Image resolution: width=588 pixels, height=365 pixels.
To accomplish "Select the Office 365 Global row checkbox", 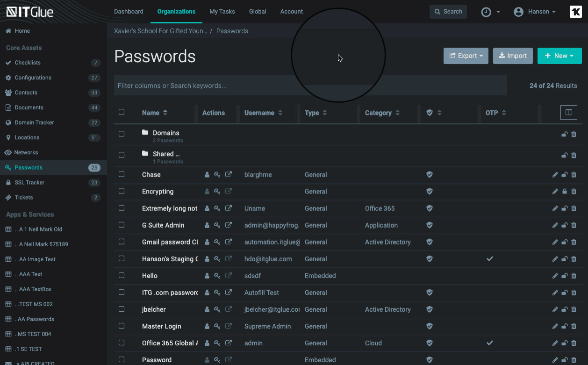I will pos(122,343).
